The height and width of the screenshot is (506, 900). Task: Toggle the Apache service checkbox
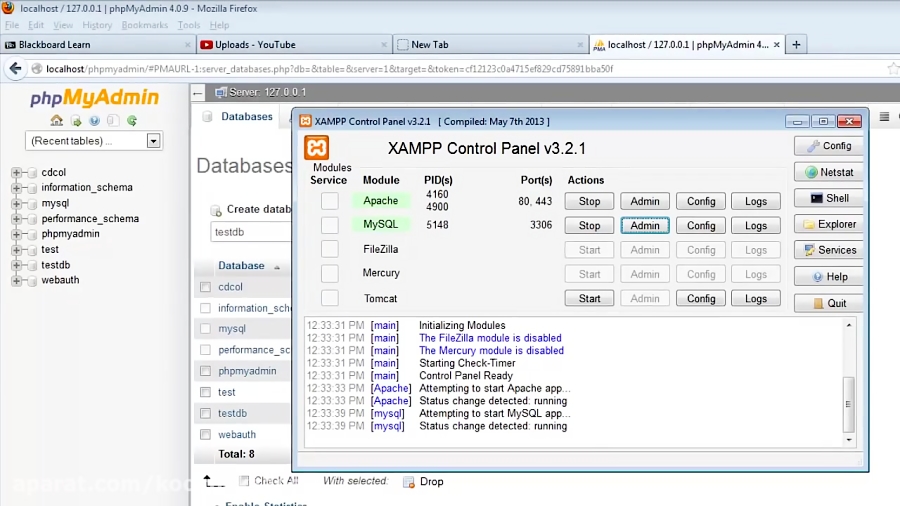click(x=329, y=201)
